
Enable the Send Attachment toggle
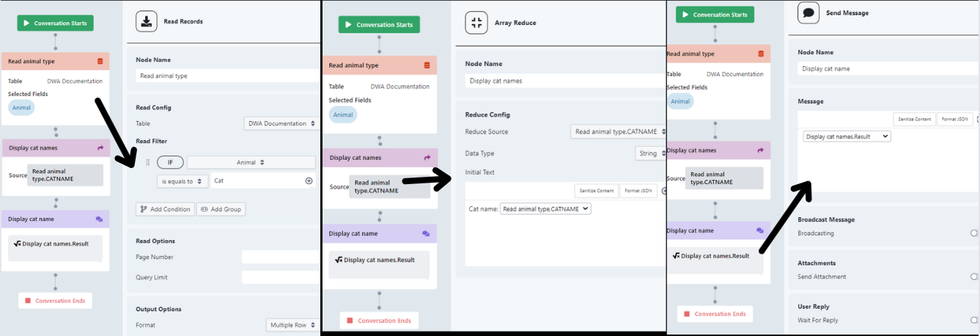pos(974,277)
